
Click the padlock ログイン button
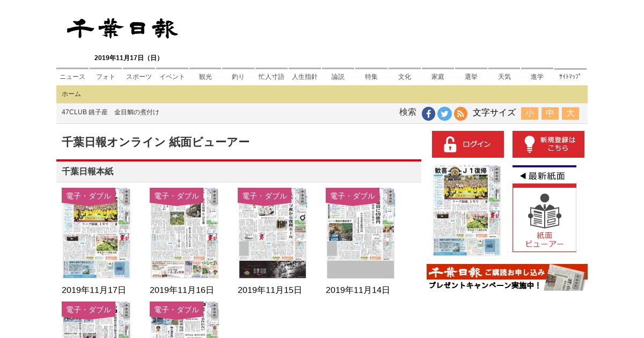[x=468, y=144]
